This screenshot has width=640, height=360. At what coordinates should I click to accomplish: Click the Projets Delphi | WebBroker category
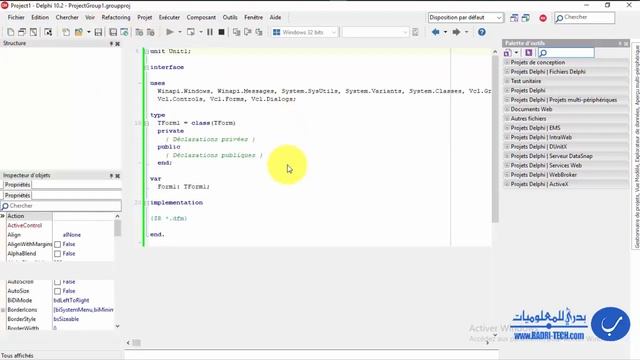coord(567,175)
